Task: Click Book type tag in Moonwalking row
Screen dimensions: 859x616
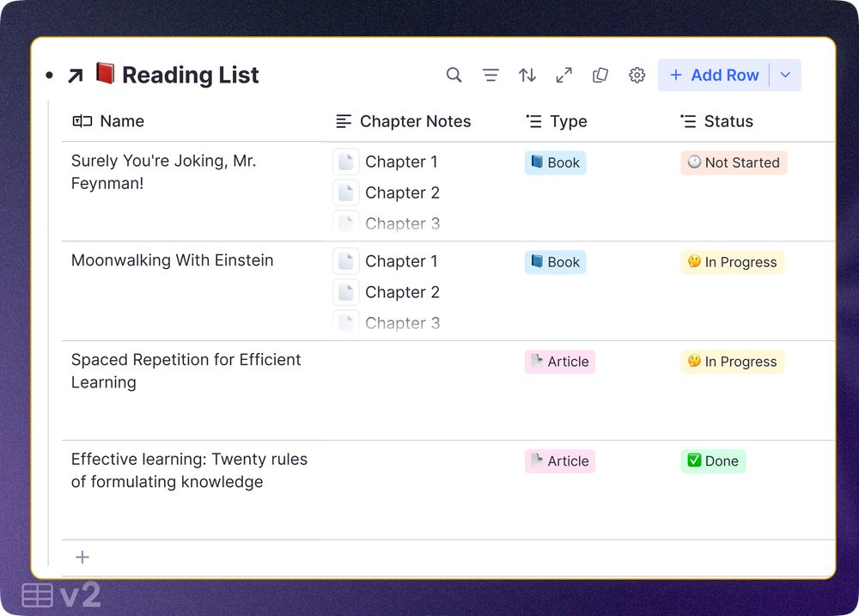Action: 556,262
